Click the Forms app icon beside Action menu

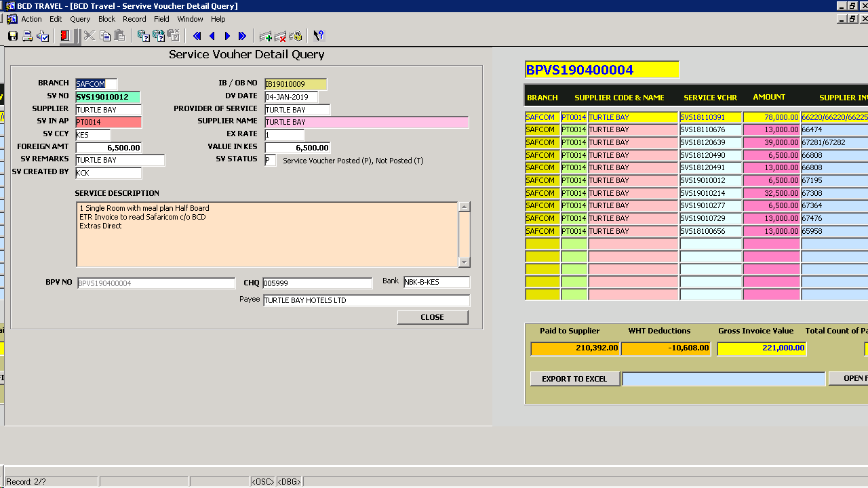tap(12, 19)
